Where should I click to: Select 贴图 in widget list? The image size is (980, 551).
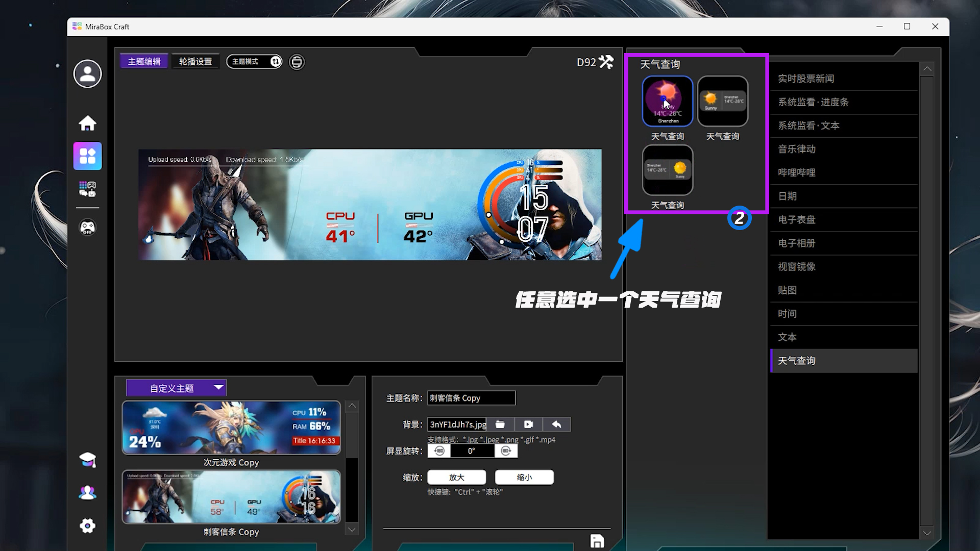coord(844,290)
